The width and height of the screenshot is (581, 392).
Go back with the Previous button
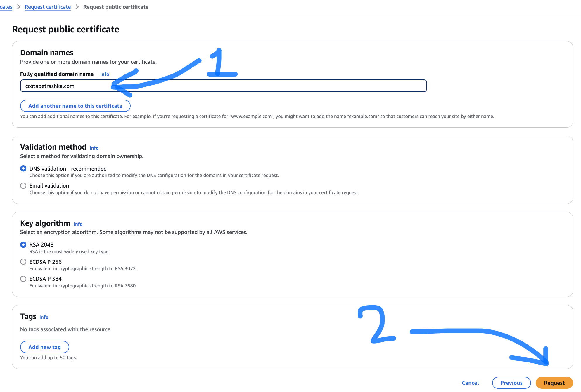[x=511, y=383]
